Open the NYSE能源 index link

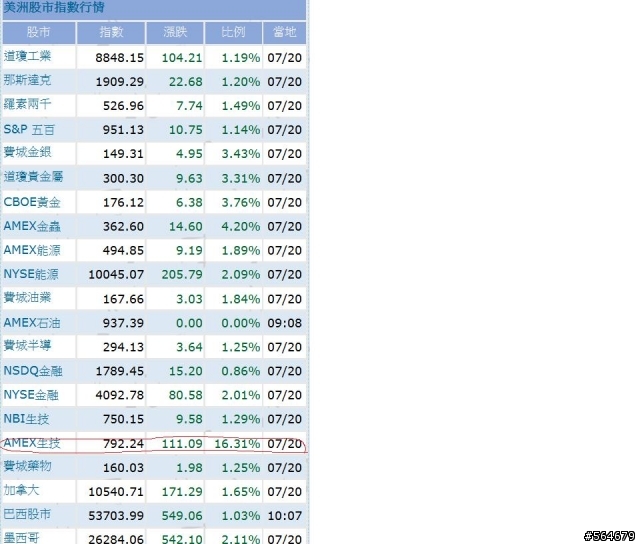31,274
